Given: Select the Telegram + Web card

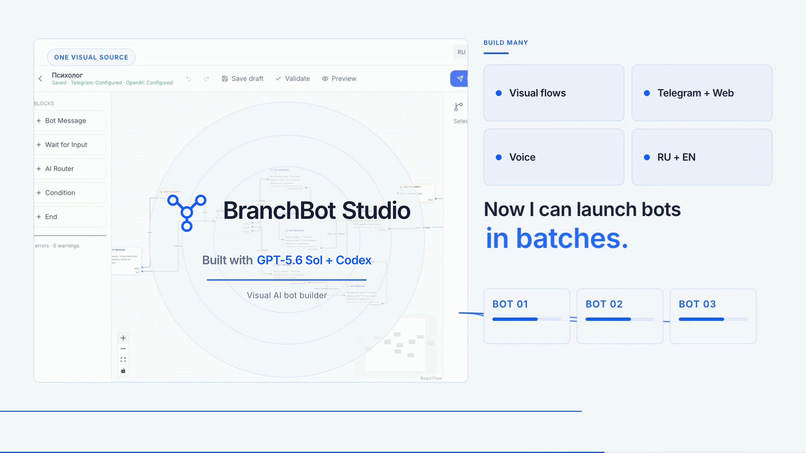Looking at the screenshot, I should click(702, 93).
